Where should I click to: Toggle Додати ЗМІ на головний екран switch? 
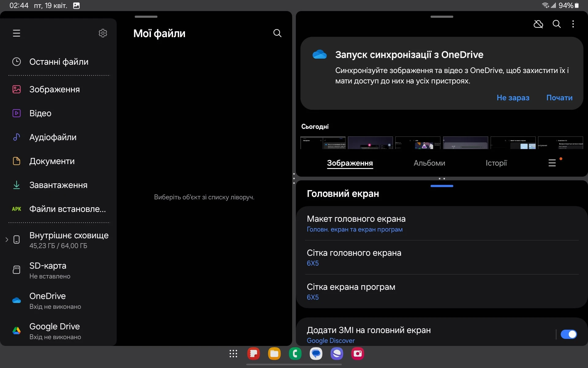569,334
